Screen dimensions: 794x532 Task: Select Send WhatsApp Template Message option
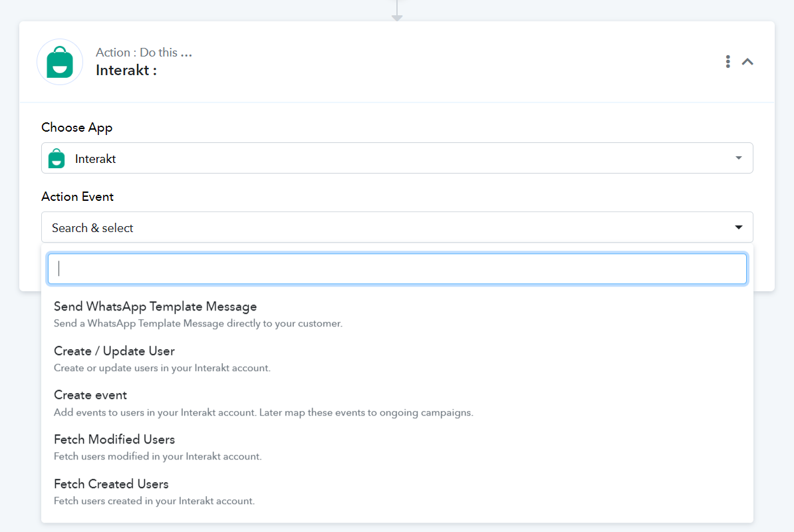pyautogui.click(x=397, y=315)
